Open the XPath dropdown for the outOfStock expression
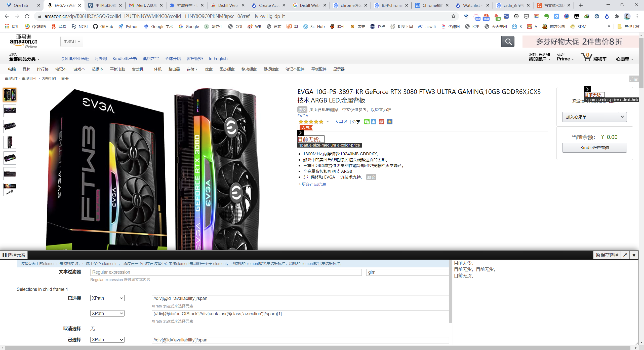 107,313
